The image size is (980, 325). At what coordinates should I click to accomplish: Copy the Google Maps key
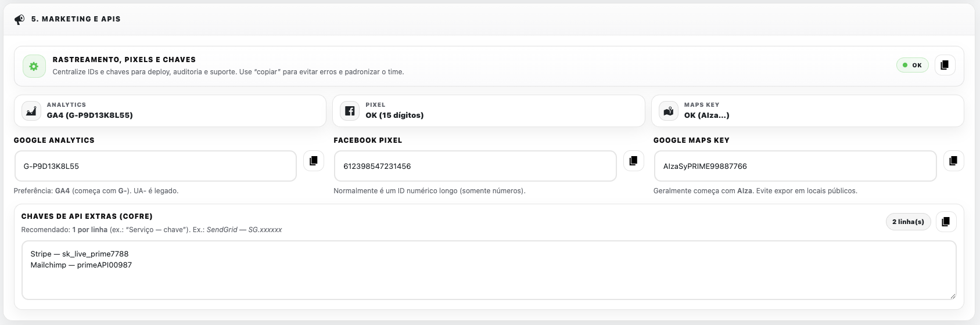953,161
